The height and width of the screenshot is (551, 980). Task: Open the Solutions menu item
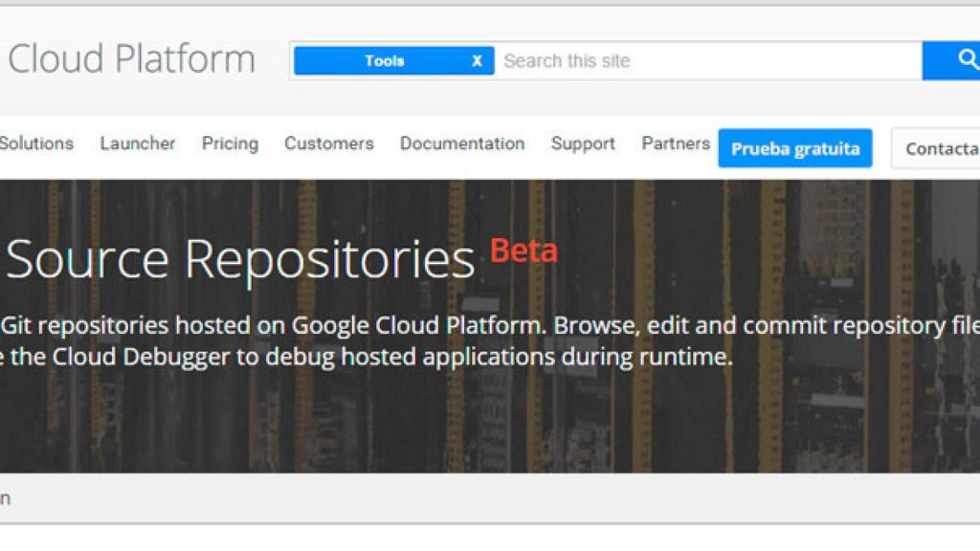37,143
